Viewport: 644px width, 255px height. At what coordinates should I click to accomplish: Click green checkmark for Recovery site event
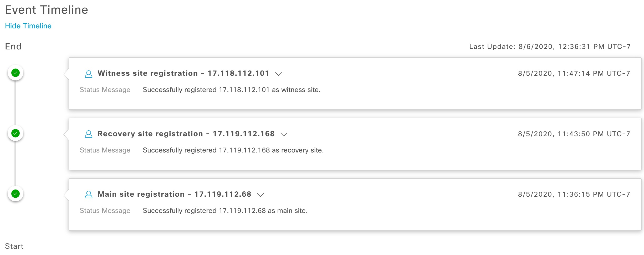[x=16, y=133]
